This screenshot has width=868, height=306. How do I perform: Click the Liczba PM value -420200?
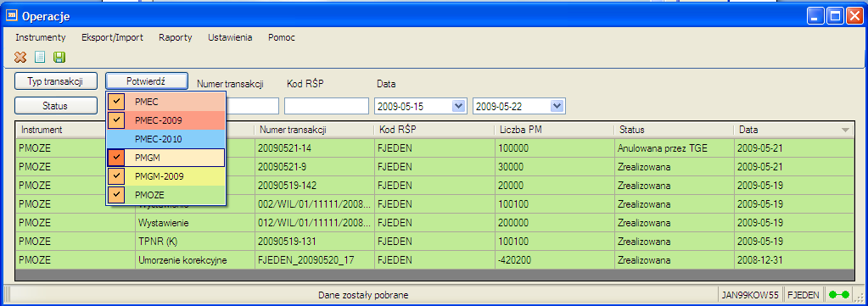(555, 259)
